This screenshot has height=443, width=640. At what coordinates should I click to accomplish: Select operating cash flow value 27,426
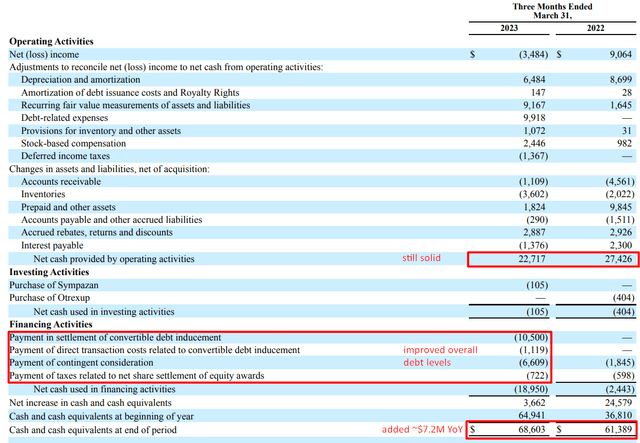pyautogui.click(x=618, y=259)
